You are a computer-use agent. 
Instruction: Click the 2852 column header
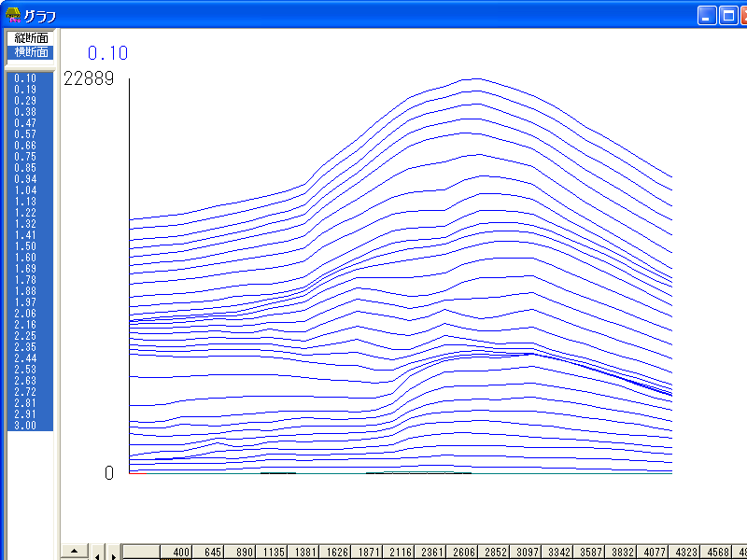(x=494, y=553)
